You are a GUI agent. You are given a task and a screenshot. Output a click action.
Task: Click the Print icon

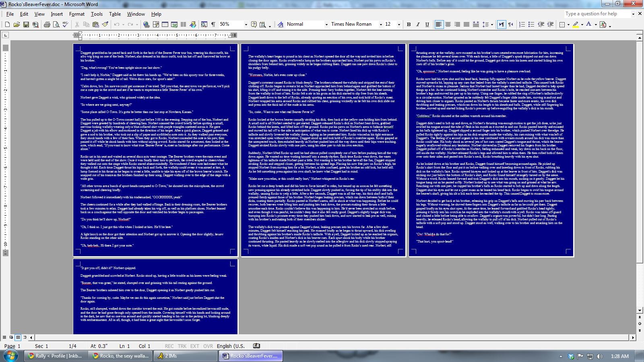[47, 25]
